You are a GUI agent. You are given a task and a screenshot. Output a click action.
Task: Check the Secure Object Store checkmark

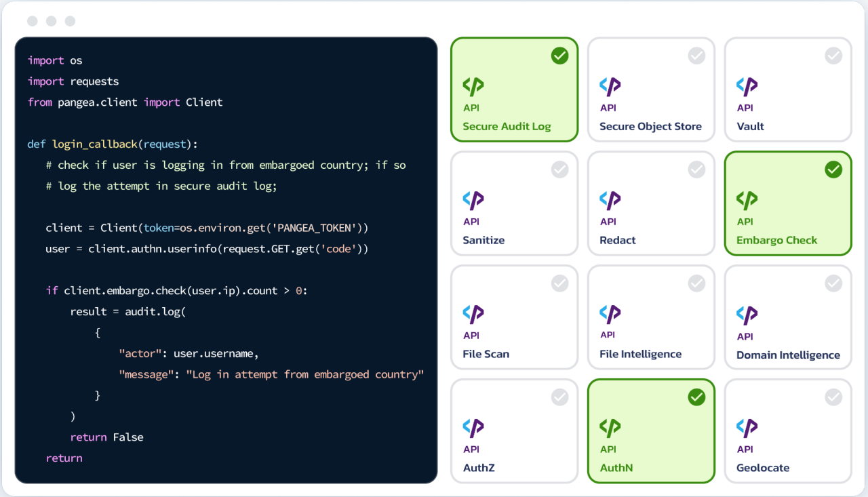coord(696,56)
